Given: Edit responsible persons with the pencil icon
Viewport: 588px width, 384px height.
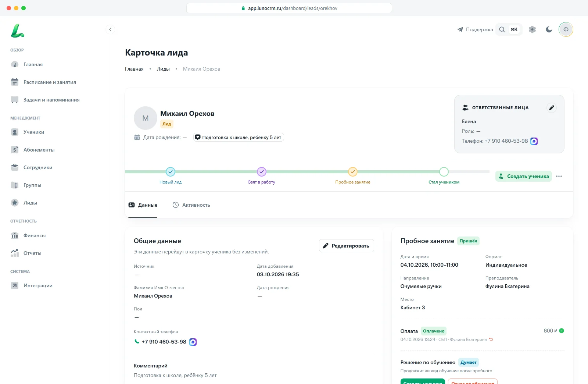Looking at the screenshot, I should (x=551, y=108).
